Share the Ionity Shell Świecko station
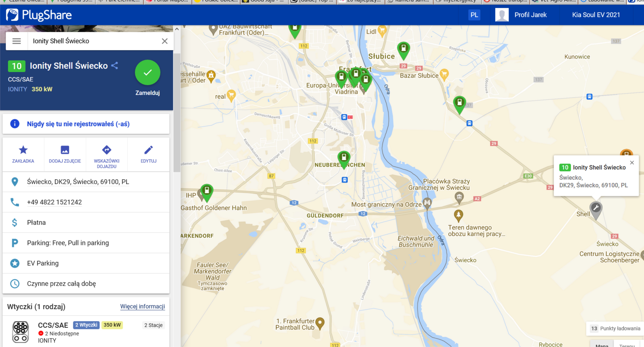 [115, 65]
